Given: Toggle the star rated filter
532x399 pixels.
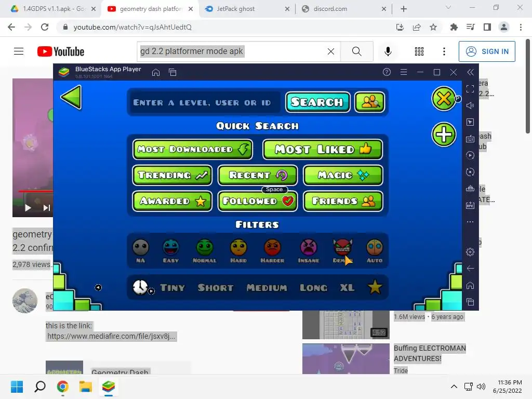Looking at the screenshot, I should pos(375,287).
